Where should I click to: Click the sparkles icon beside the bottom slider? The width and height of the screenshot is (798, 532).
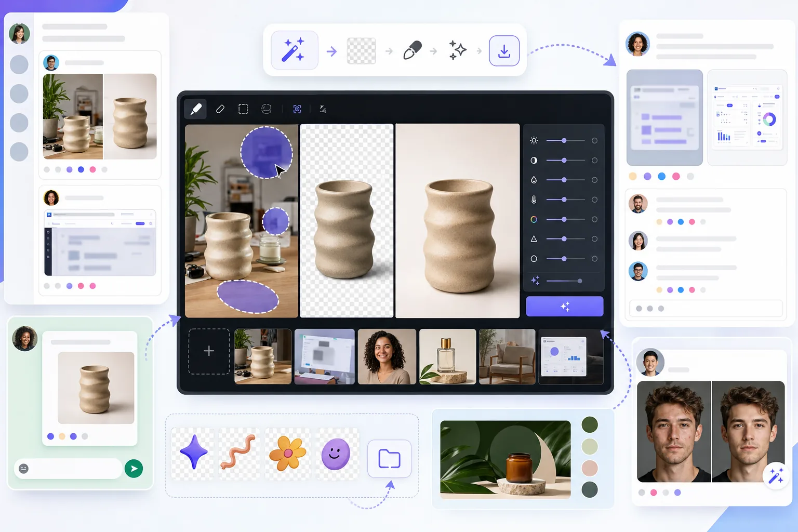(x=535, y=281)
